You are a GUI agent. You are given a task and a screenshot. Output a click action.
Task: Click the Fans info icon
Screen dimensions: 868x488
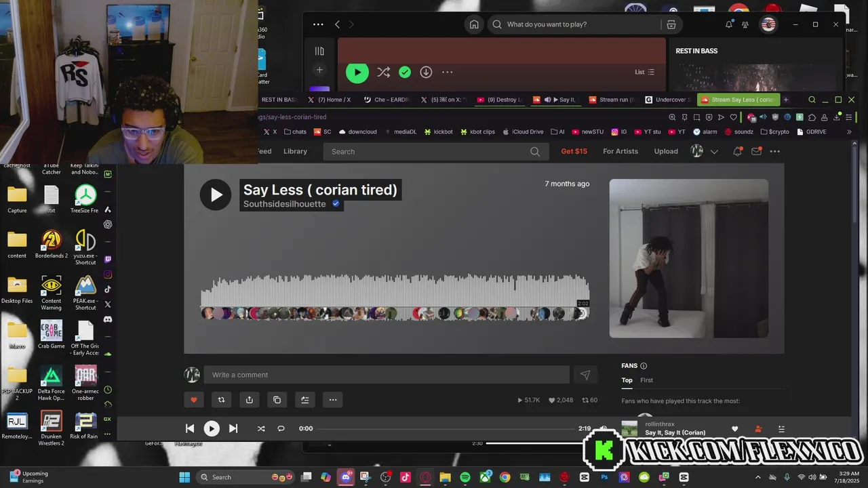coord(644,366)
